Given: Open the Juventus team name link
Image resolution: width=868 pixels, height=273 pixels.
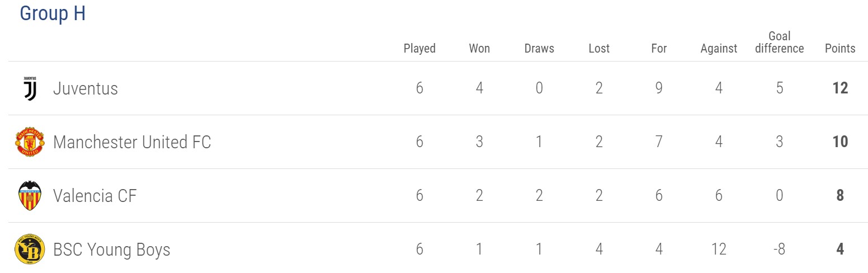Looking at the screenshot, I should [x=86, y=88].
